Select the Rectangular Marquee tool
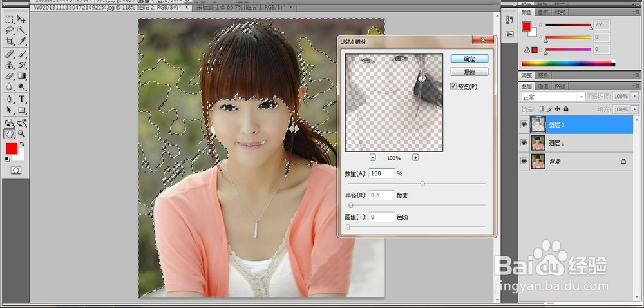The image size is (644, 308). [x=10, y=19]
